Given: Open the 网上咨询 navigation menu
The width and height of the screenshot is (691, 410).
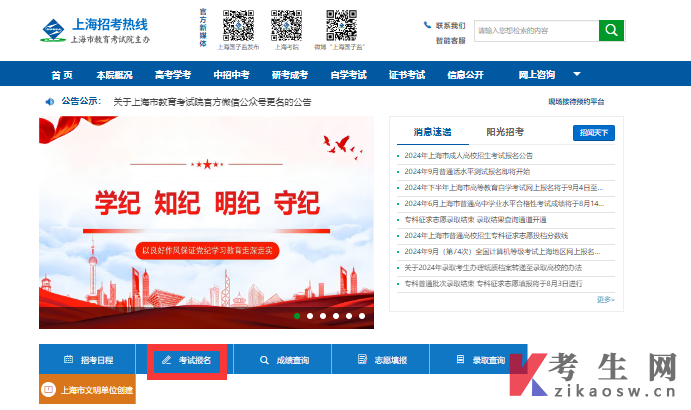Looking at the screenshot, I should click(x=536, y=75).
